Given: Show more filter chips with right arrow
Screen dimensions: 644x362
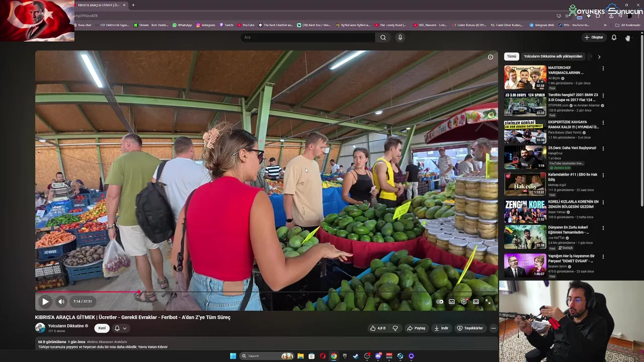Looking at the screenshot, I should pos(599,57).
